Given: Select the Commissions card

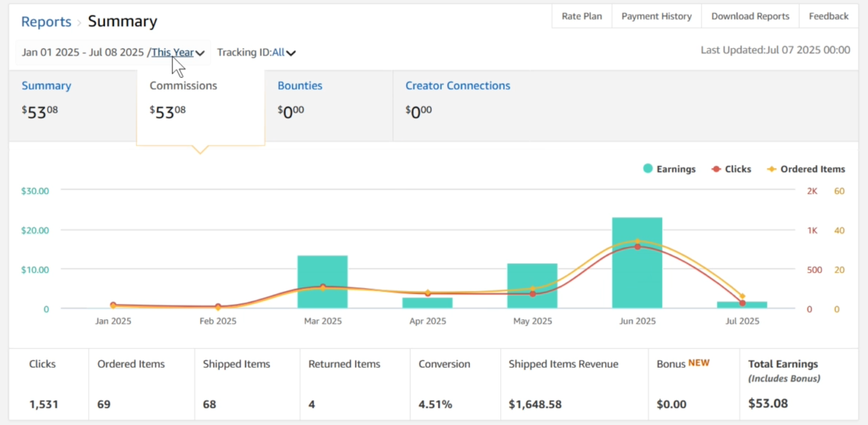Looking at the screenshot, I should coord(200,107).
